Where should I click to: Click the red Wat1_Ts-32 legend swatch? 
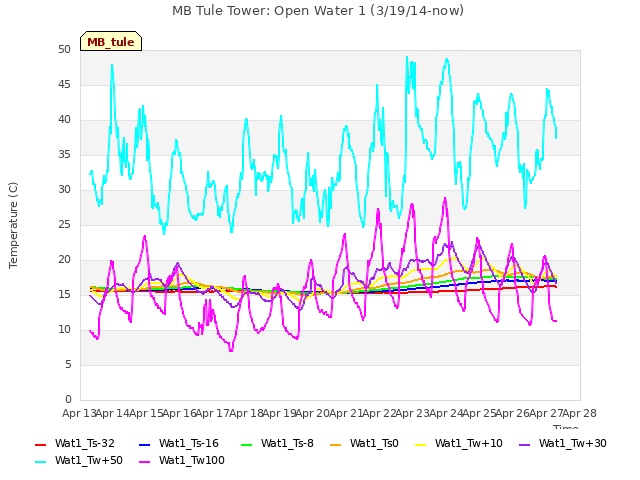point(41,444)
